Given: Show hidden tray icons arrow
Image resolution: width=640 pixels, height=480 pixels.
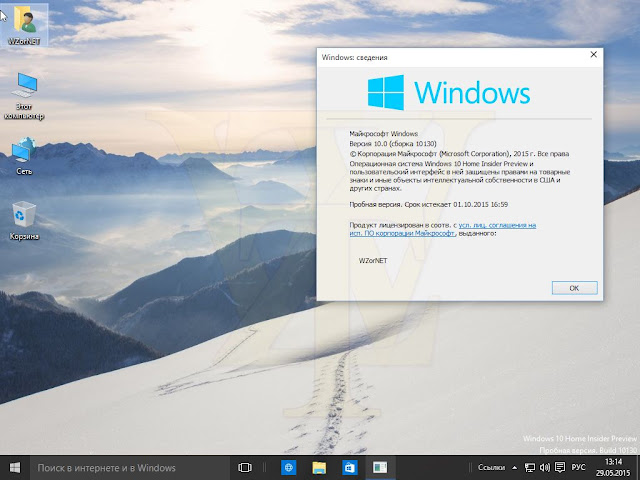Looking at the screenshot, I should click(514, 468).
